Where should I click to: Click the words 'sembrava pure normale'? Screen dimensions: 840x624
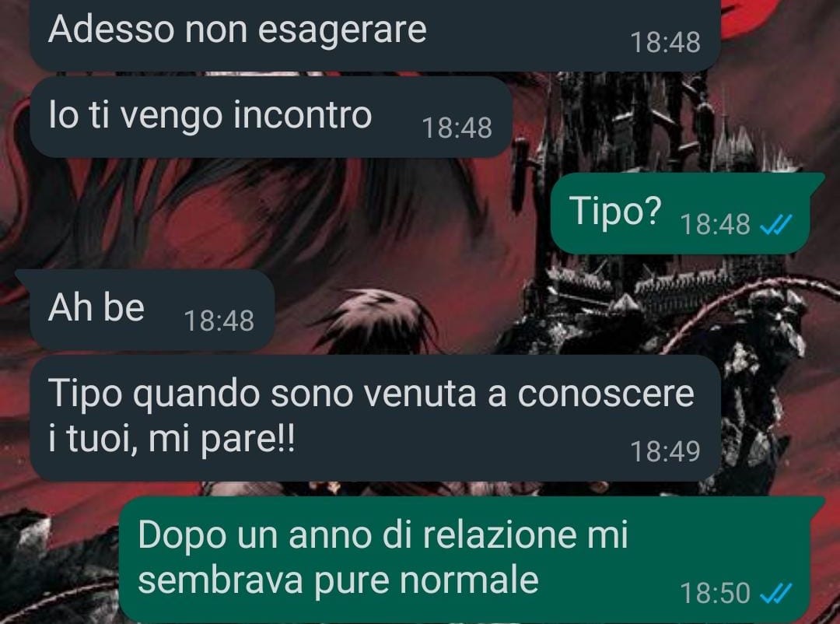click(338, 581)
